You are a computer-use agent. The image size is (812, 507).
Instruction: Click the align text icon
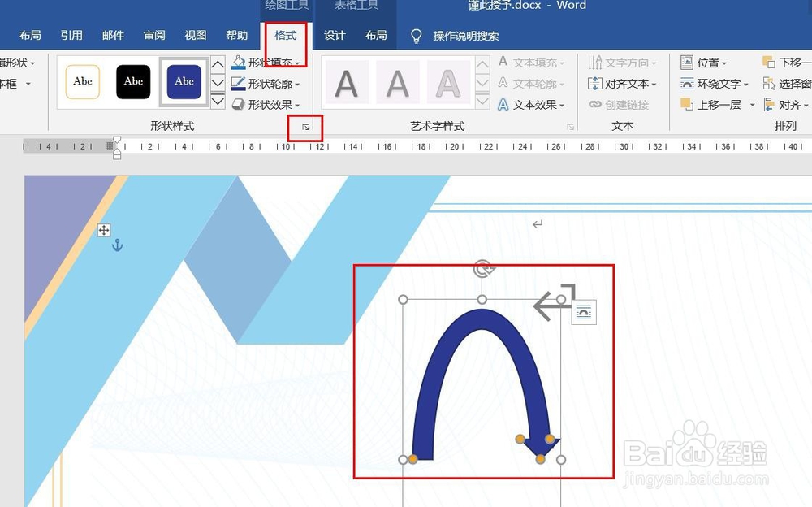(594, 84)
